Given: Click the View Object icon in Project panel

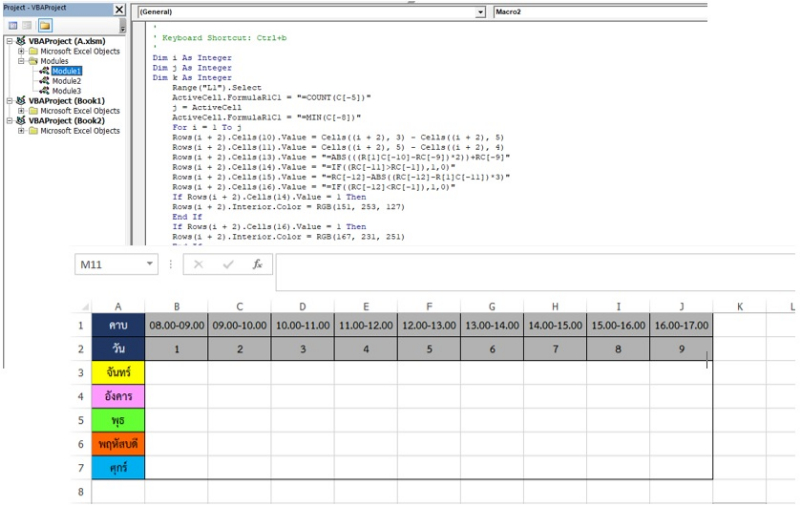Looking at the screenshot, I should (27, 26).
